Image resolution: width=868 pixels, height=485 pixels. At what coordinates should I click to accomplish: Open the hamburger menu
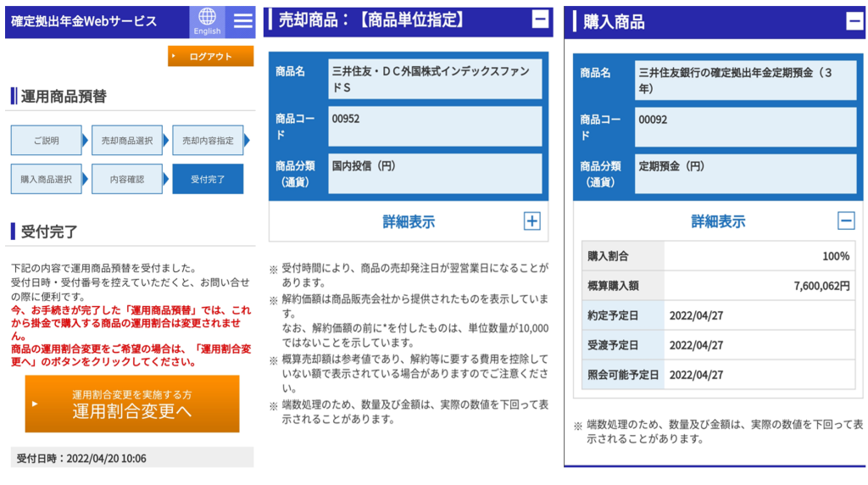(243, 21)
